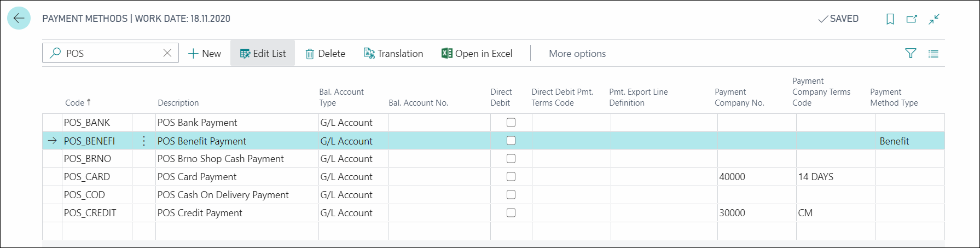
Task: Show more options for POS_BENEFI row
Action: point(144,141)
